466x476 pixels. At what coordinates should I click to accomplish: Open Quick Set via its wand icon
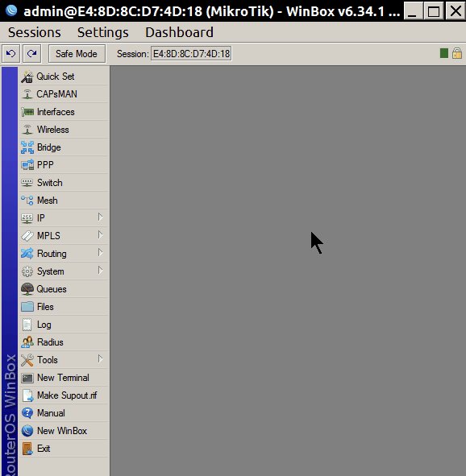pyautogui.click(x=27, y=77)
